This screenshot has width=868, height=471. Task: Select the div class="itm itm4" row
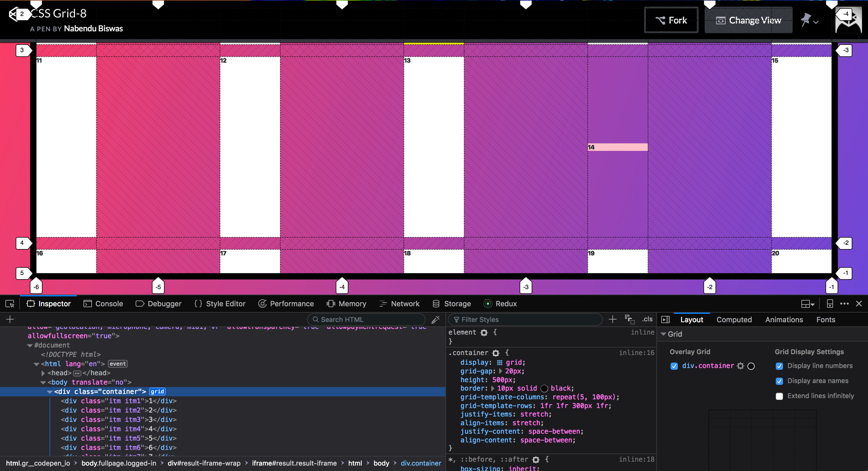pos(223,429)
